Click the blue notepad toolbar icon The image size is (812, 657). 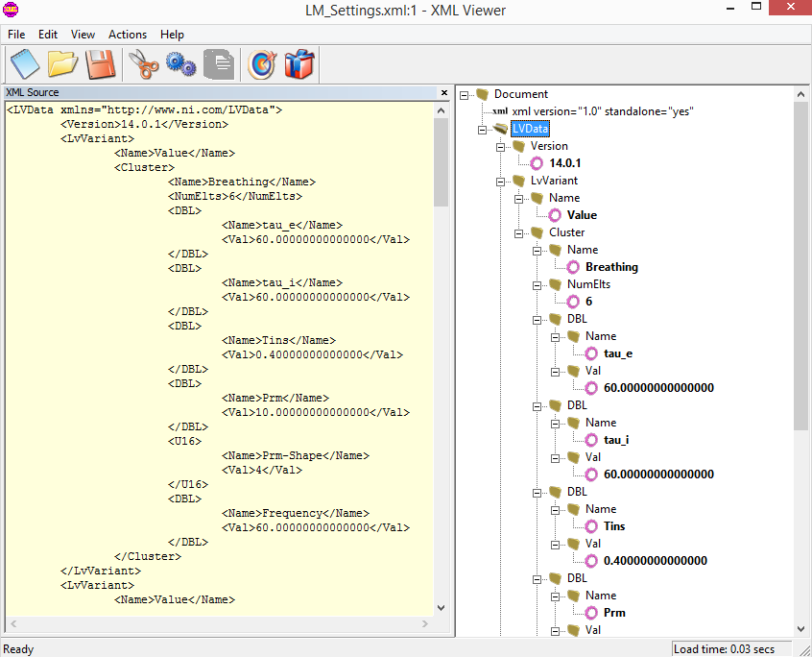[24, 64]
